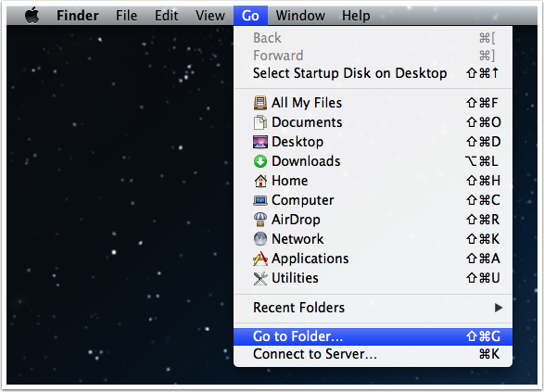Click the green Downloads arrow icon

click(260, 161)
